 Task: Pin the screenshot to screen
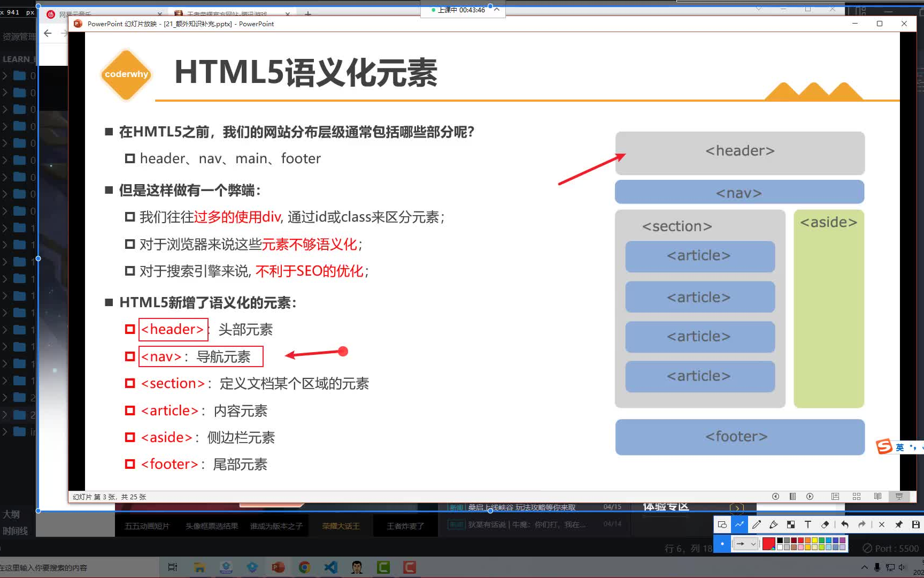[x=898, y=524]
